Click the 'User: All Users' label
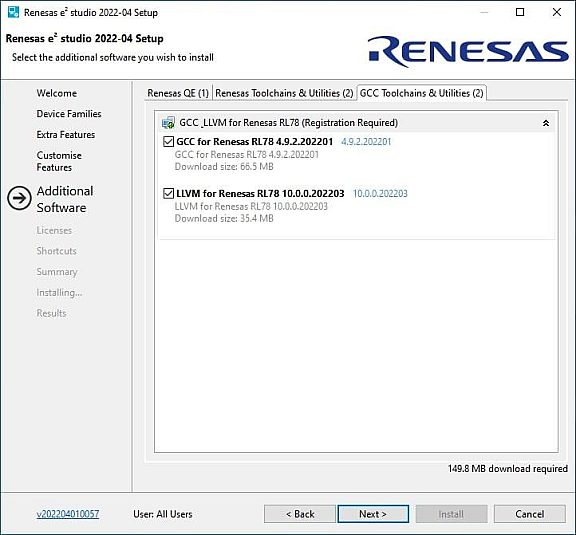The width and height of the screenshot is (576, 535). point(163,514)
